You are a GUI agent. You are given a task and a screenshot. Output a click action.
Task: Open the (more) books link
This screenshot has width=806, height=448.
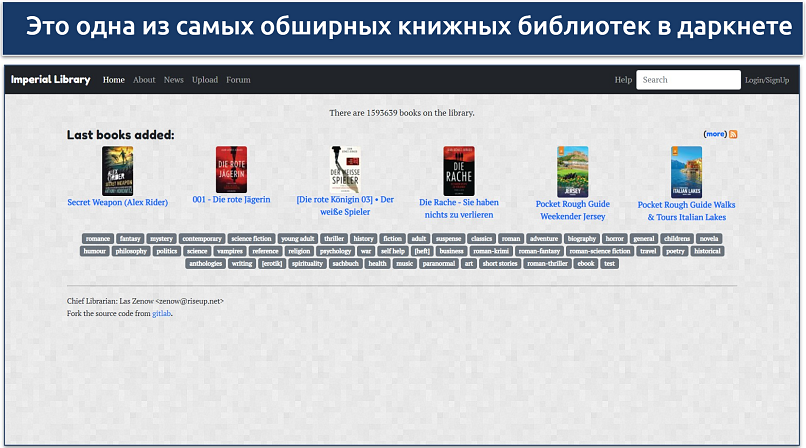715,134
